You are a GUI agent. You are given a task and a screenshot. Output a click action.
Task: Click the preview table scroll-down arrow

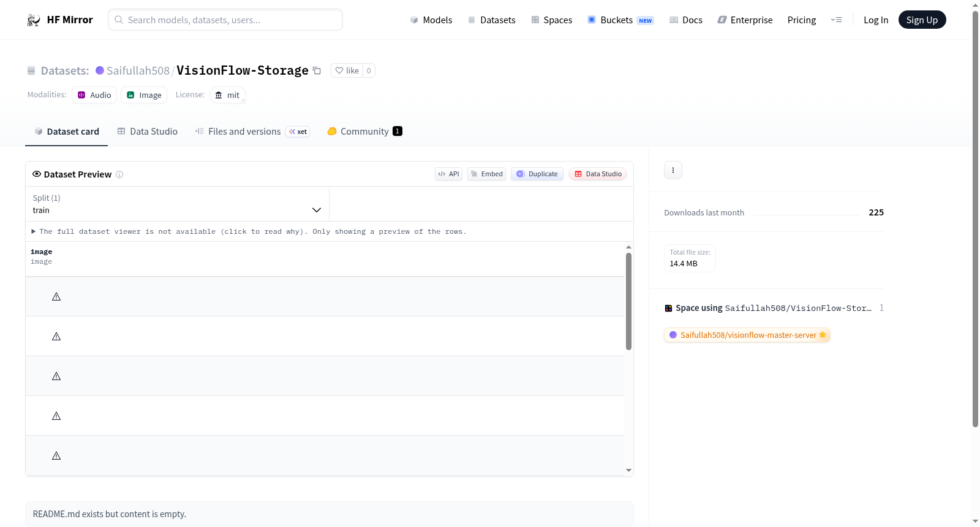(628, 470)
